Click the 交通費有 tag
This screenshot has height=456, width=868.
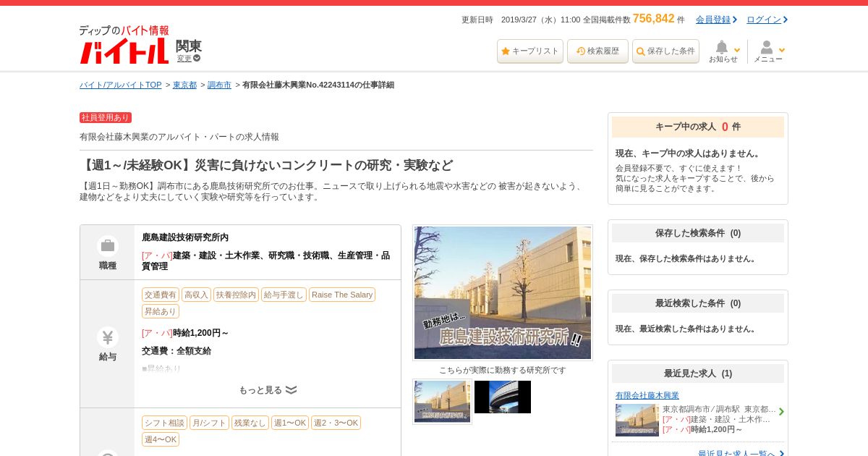click(x=161, y=295)
